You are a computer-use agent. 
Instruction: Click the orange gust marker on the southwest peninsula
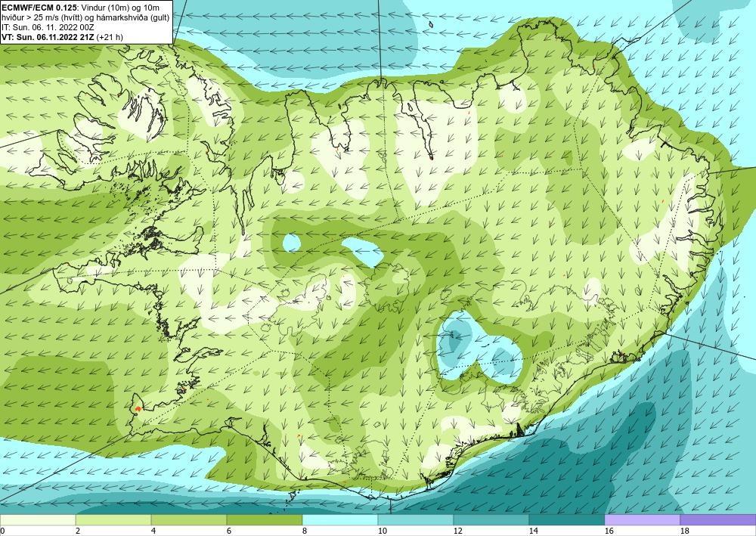click(138, 408)
